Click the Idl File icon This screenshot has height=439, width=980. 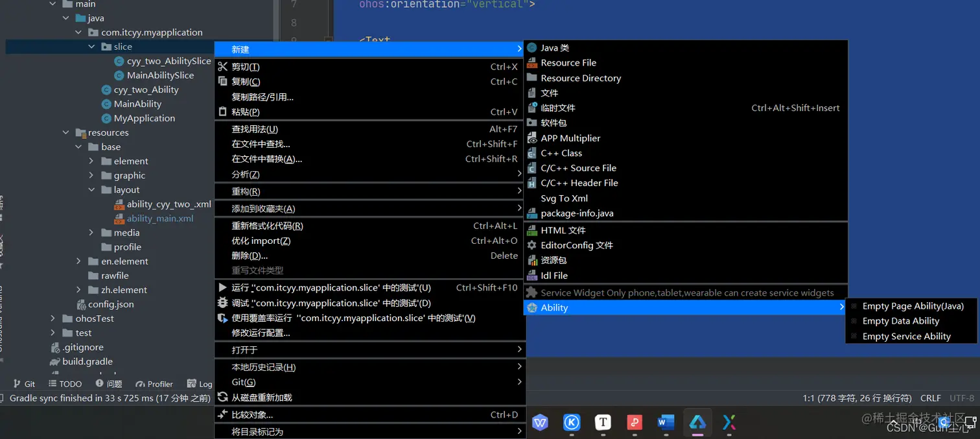[532, 276]
